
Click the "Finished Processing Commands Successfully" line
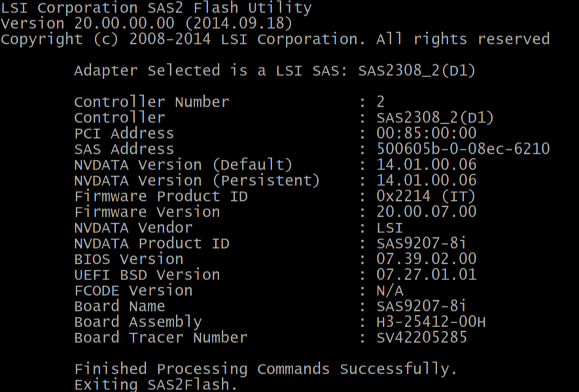pyautogui.click(x=266, y=369)
